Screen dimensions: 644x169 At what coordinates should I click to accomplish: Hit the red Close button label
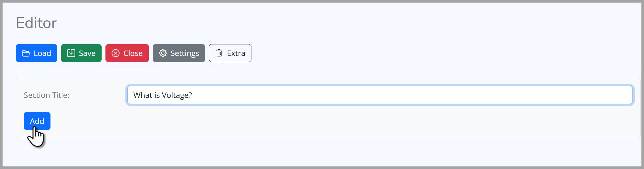pyautogui.click(x=133, y=53)
